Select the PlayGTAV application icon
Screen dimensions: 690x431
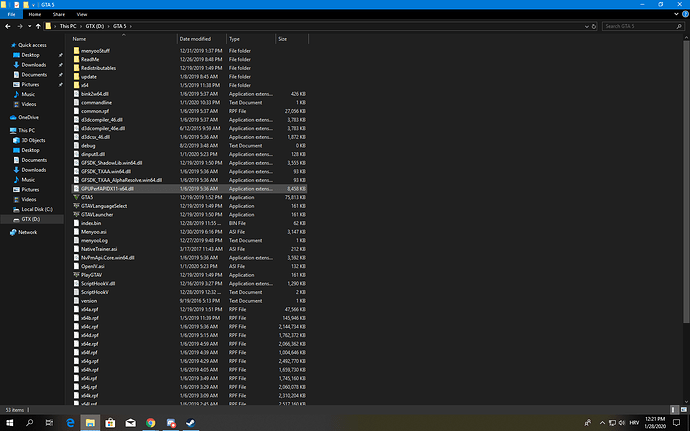(77, 275)
